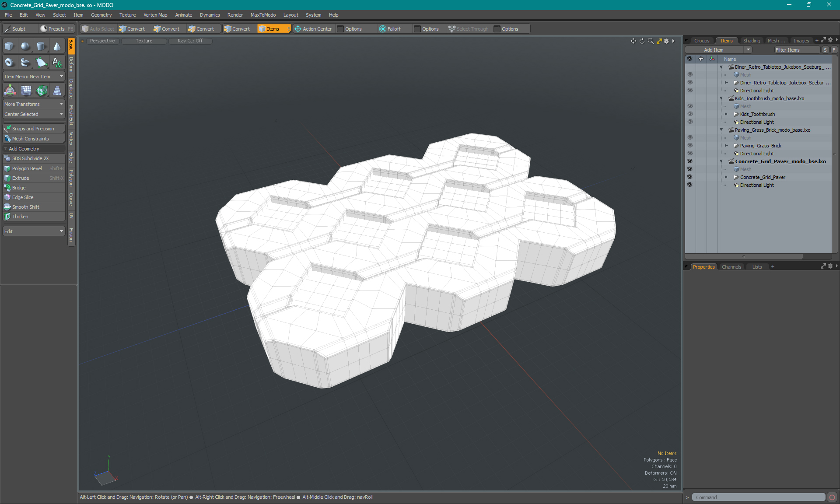Toggle visibility of Diner_Retro_Tabletop_Jukebox_Seebur child item
The width and height of the screenshot is (840, 504).
[690, 82]
